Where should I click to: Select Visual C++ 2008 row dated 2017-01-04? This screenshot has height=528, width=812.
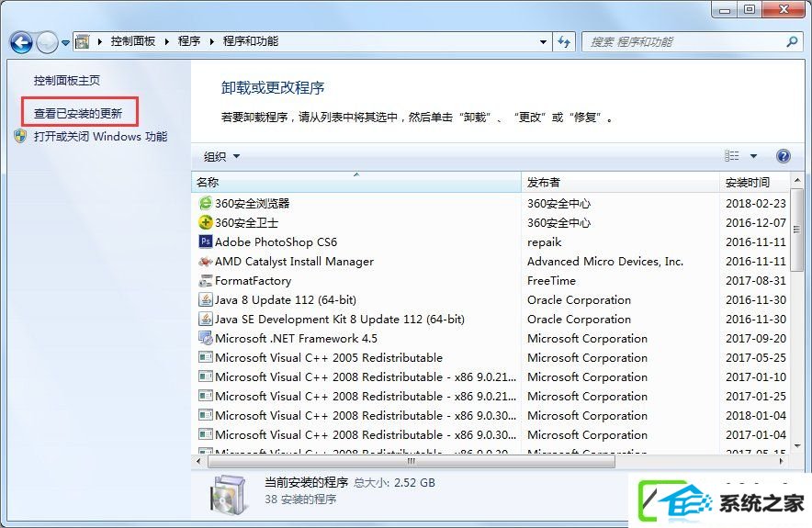(491, 435)
